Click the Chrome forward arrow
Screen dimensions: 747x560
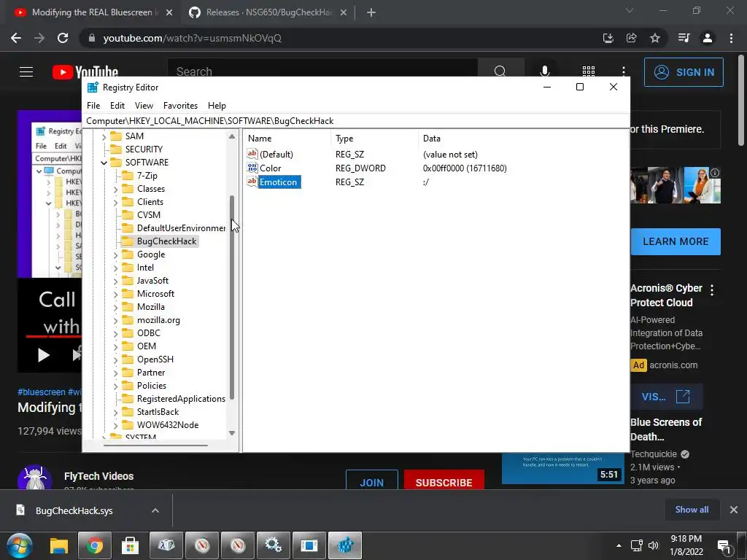tap(39, 38)
